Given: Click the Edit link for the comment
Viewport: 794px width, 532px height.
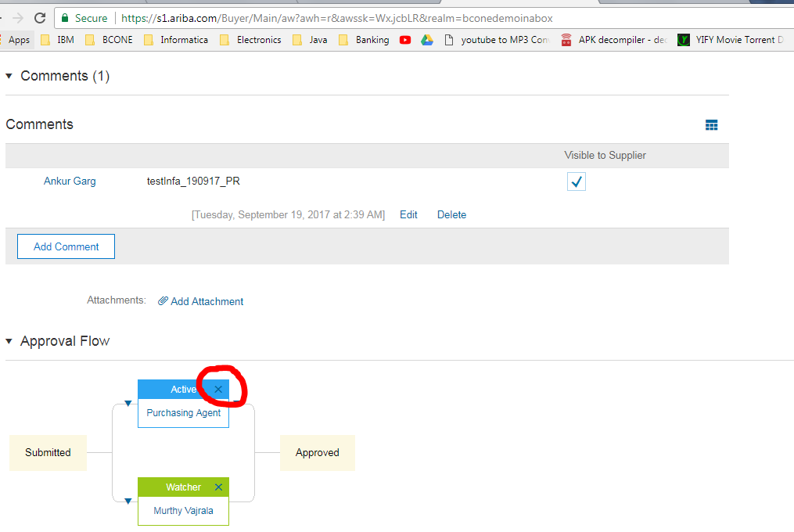Looking at the screenshot, I should pyautogui.click(x=408, y=215).
